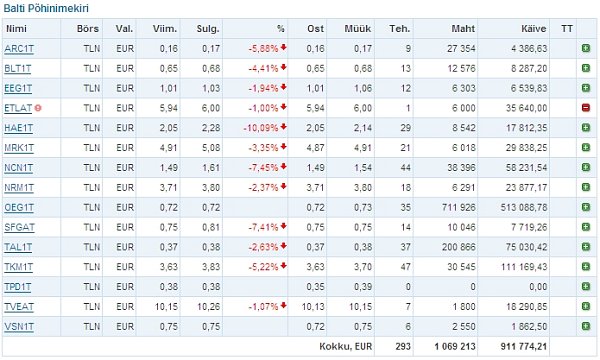Click the green plus icon for NRM1T

[585, 187]
